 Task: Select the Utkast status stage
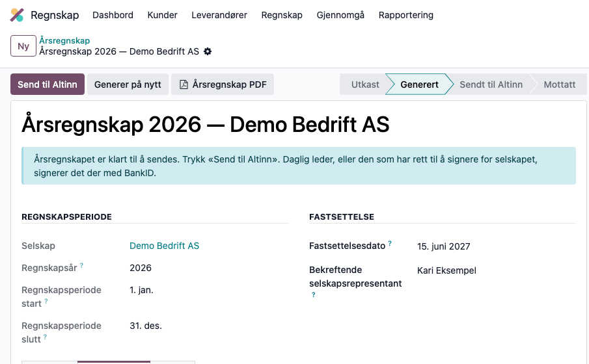[x=365, y=84]
